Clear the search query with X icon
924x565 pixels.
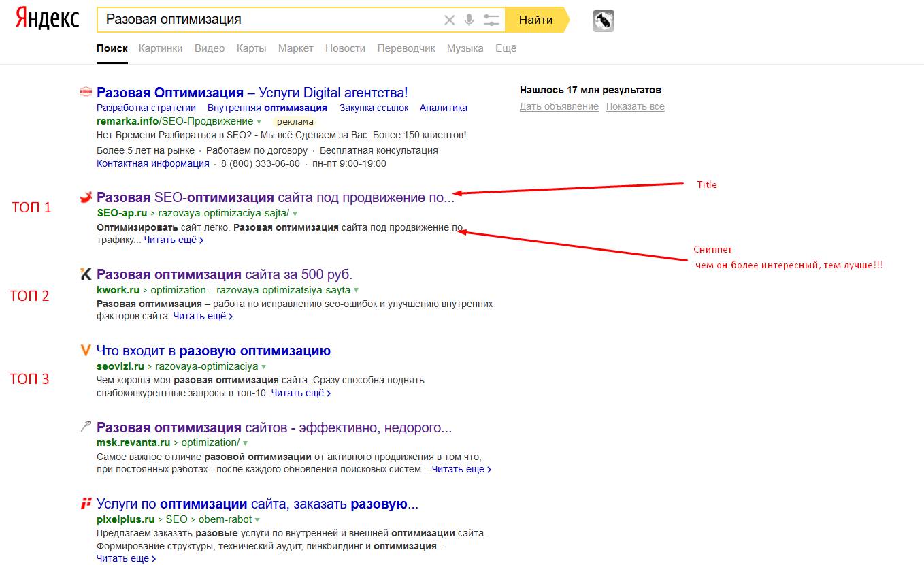[449, 20]
